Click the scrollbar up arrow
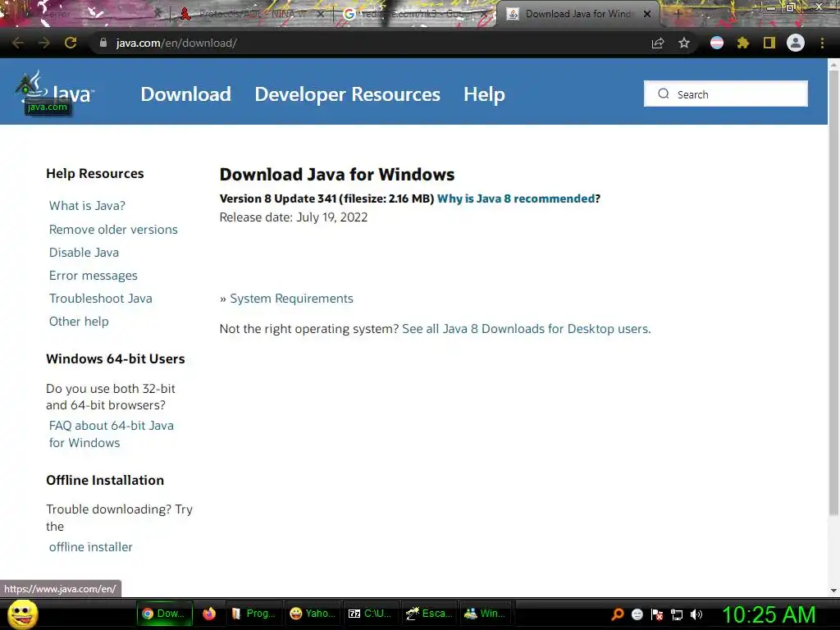 pos(833,64)
